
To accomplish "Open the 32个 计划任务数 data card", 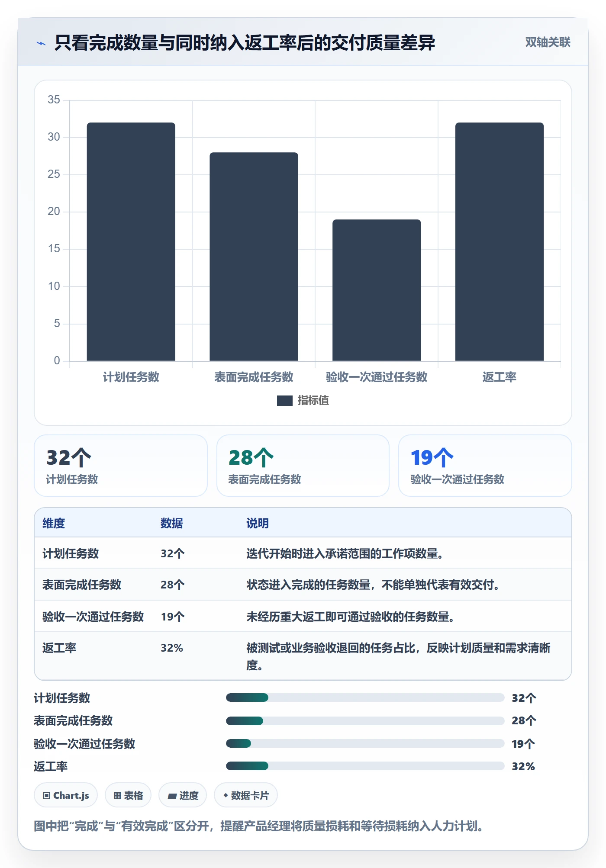I will pos(121,466).
